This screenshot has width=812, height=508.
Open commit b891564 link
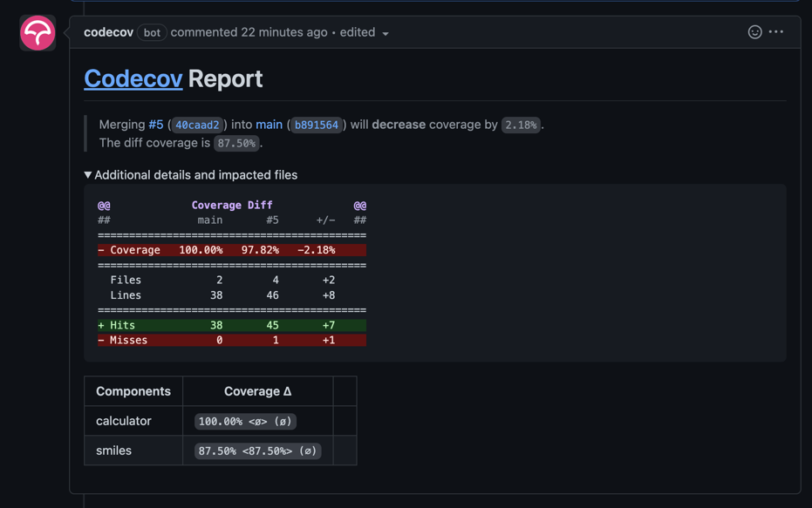click(317, 125)
